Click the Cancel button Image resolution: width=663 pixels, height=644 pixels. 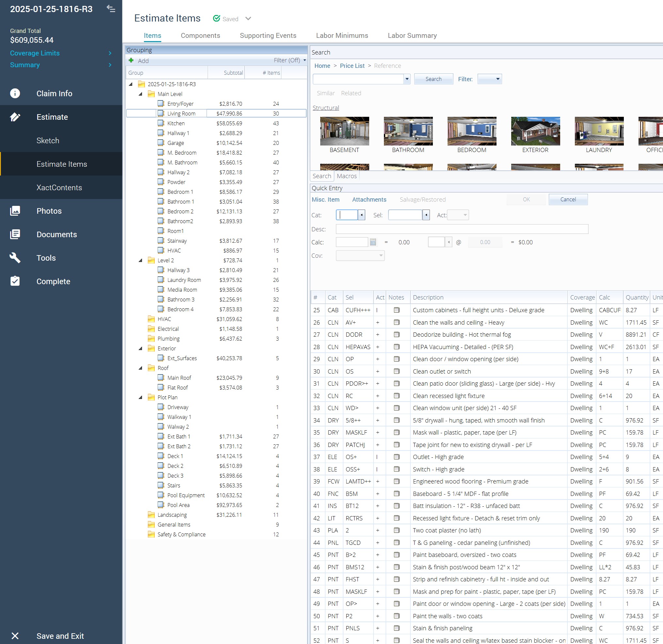pos(568,200)
